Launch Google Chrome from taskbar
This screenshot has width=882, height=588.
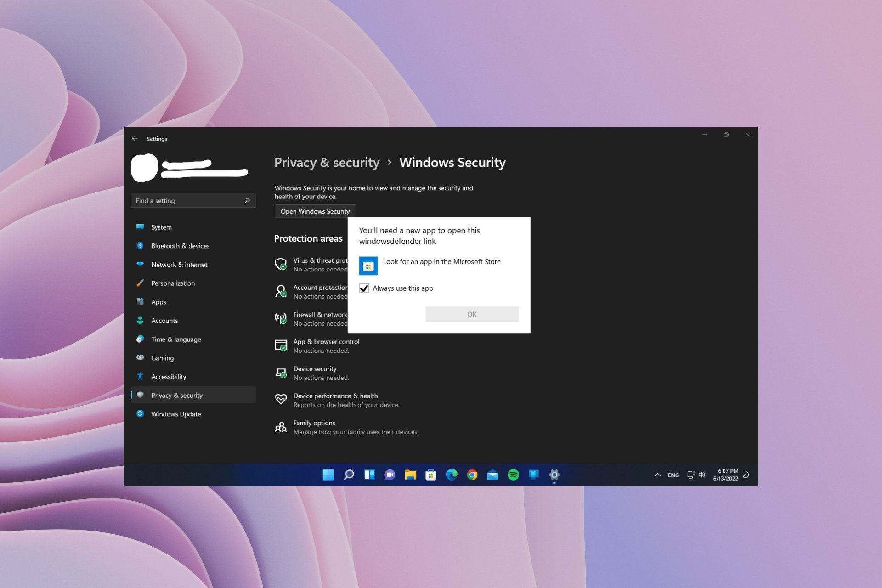coord(472,475)
